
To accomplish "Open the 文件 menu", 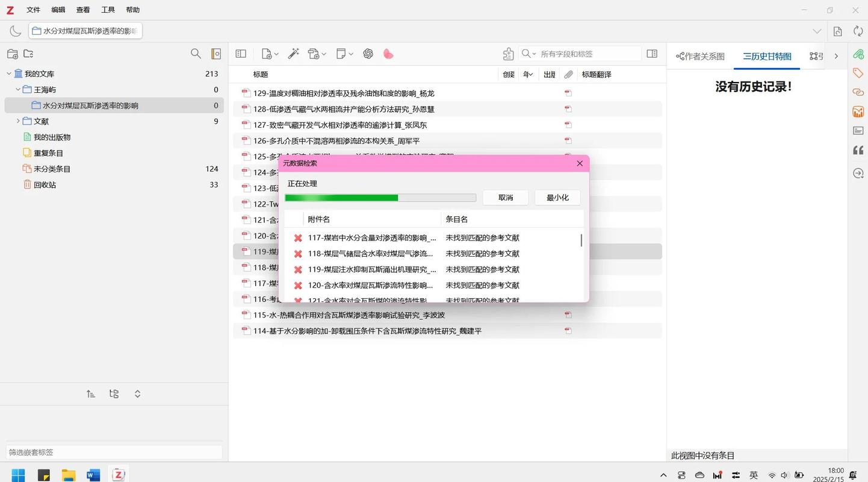I will (33, 10).
